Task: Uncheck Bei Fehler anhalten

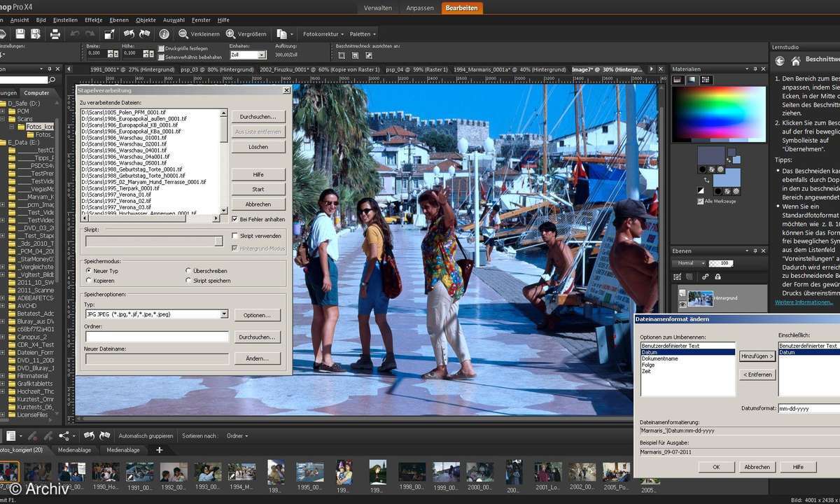Action: coord(235,219)
